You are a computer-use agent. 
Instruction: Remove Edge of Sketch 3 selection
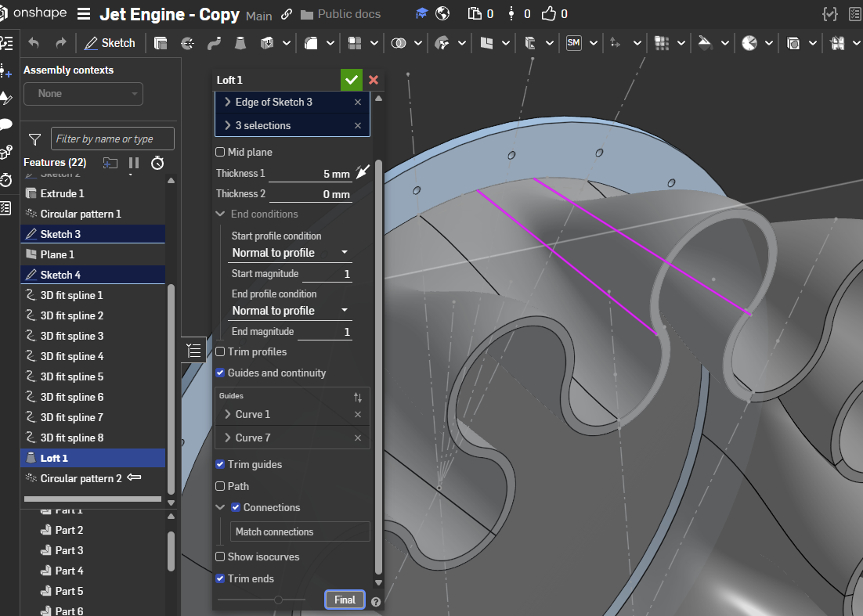(x=358, y=103)
